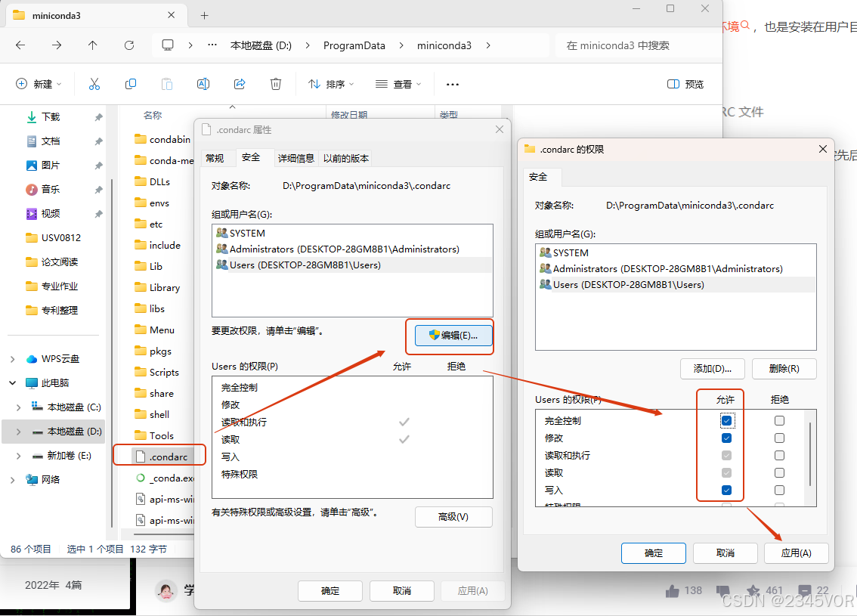Viewport: 857px width, 616px height.
Task: Check deny 完全控制 checkbox
Action: 779,421
